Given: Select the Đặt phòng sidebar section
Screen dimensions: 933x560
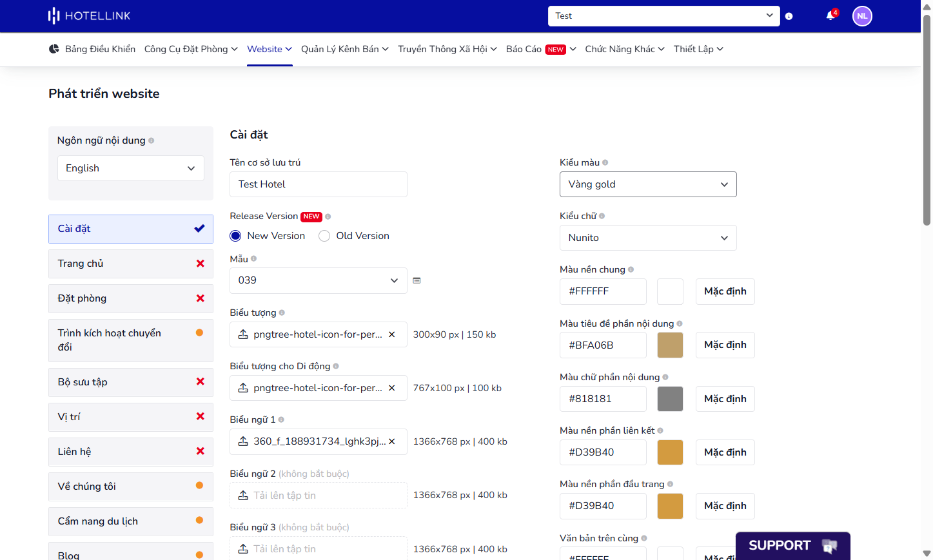Looking at the screenshot, I should pos(131,298).
